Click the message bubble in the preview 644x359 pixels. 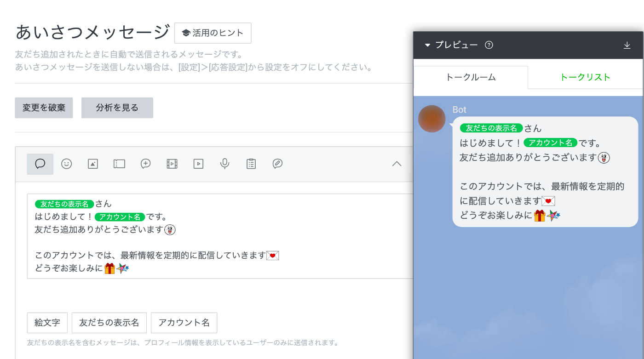tap(545, 171)
